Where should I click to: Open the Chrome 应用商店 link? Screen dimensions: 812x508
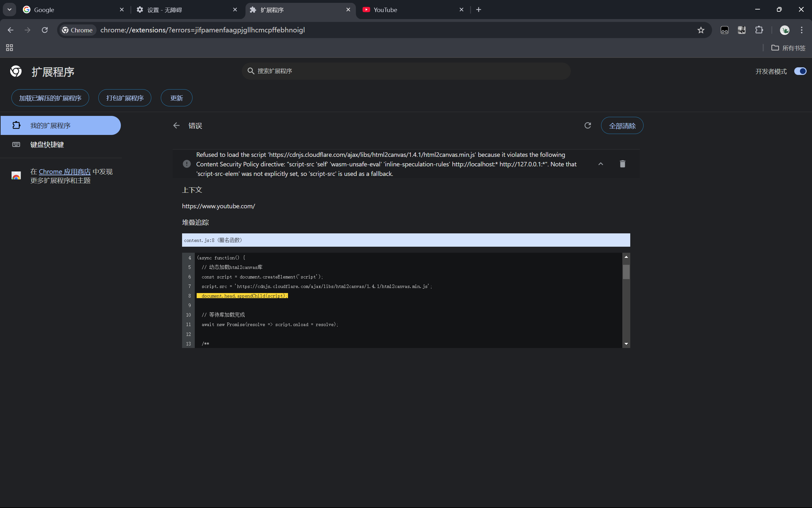pos(65,171)
